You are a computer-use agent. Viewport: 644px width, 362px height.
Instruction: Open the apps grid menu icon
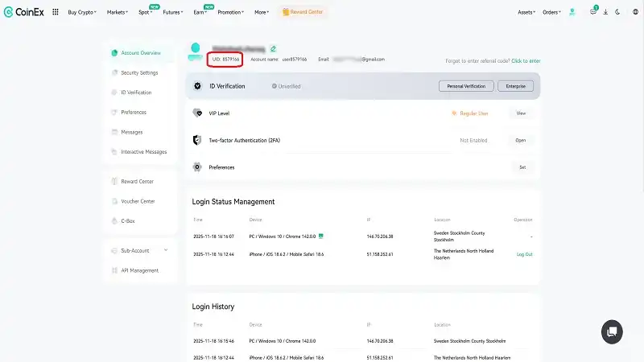click(56, 12)
